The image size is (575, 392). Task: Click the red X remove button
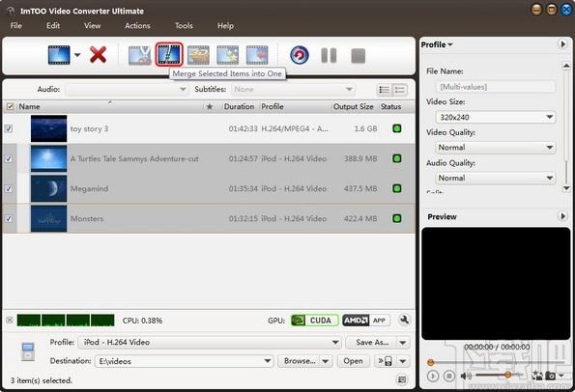point(98,55)
